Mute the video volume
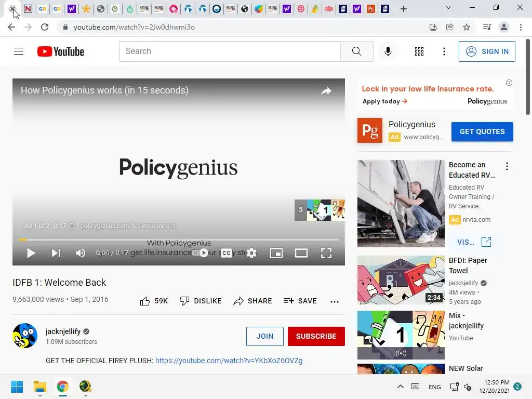The height and width of the screenshot is (399, 532). (81, 253)
